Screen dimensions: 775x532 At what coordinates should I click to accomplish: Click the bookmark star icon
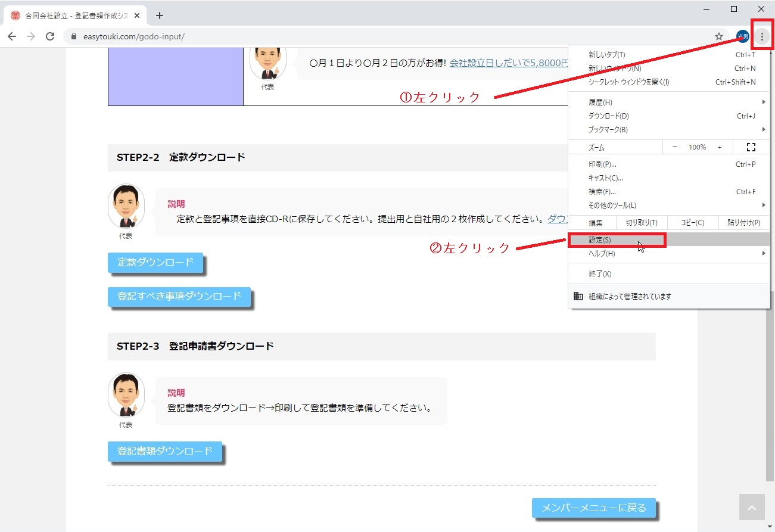tap(719, 36)
